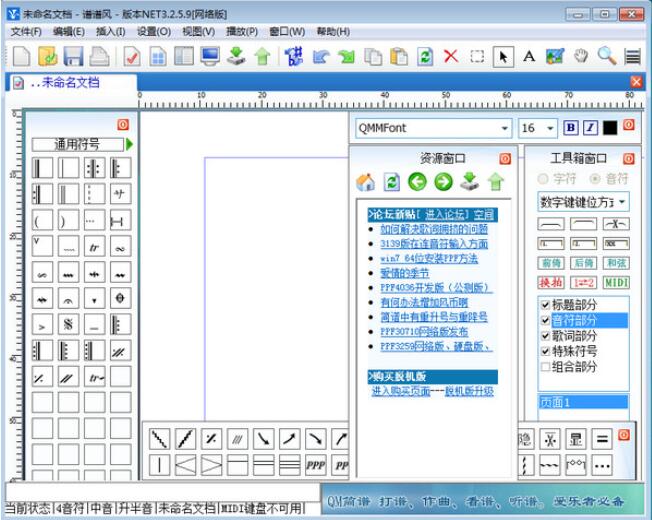The image size is (652, 520).
Task: Open the 文件(F) menu
Action: (x=27, y=31)
